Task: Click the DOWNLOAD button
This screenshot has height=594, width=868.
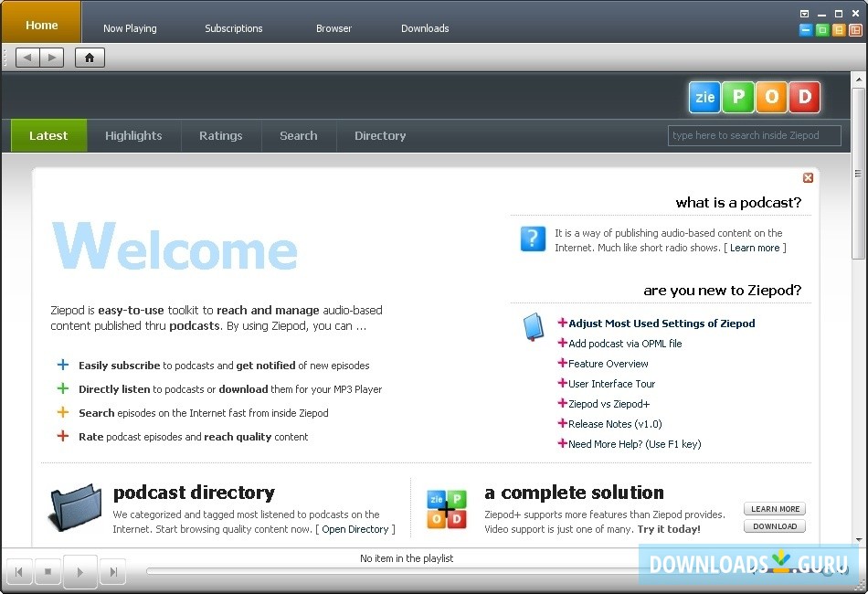Action: (x=775, y=525)
